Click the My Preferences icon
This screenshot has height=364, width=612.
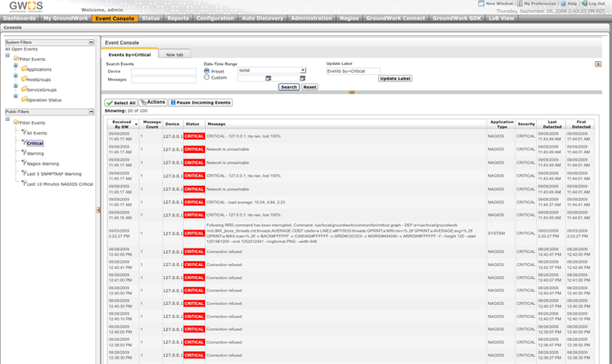point(520,4)
